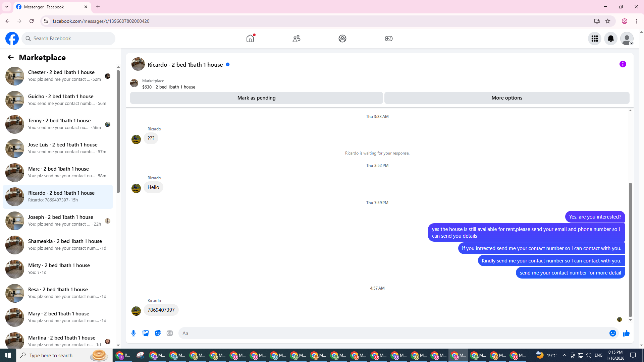The image size is (644, 362).
Task: Open the emoji picker in message box
Action: coord(612,333)
